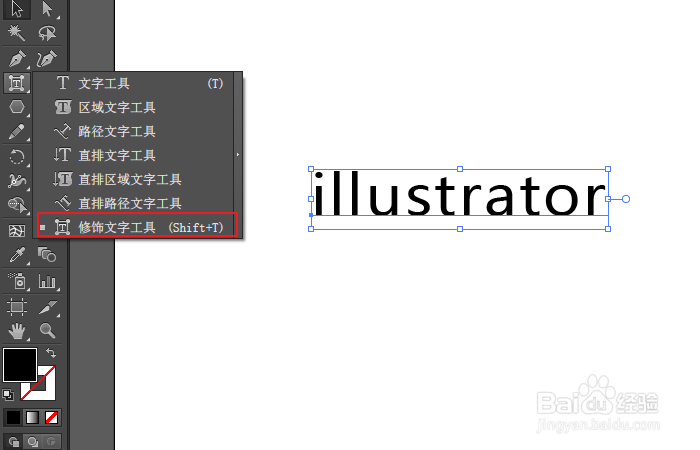Choose the Blend tool
The height and width of the screenshot is (450, 700).
pyautogui.click(x=47, y=255)
